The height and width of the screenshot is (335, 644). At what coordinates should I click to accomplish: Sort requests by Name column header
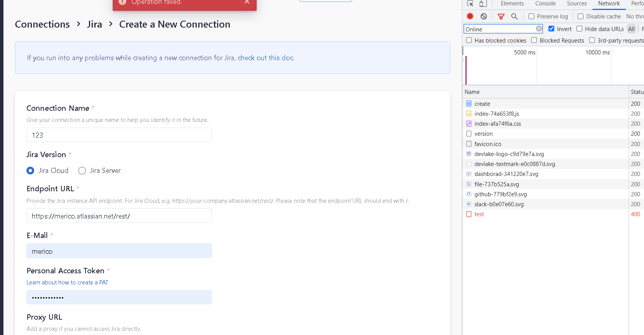(545, 92)
